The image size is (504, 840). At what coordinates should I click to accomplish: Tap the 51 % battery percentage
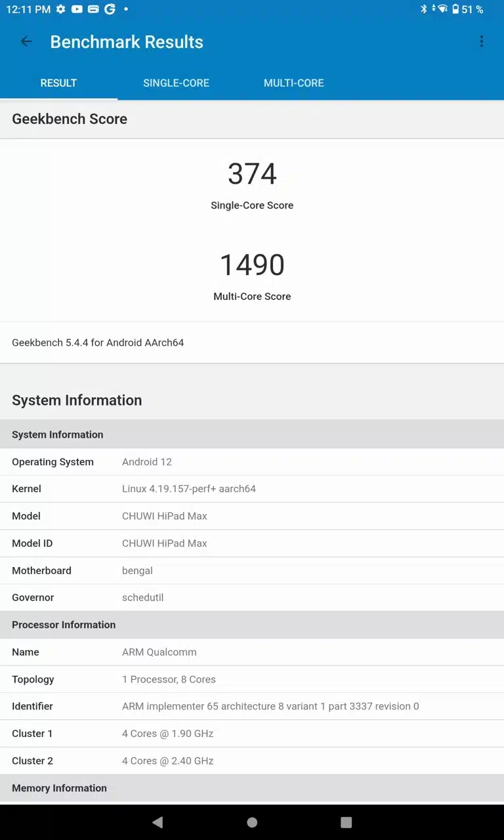(x=472, y=9)
